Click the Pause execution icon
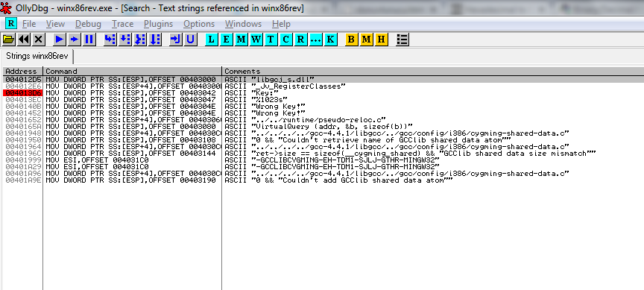Image resolution: width=644 pixels, height=290 pixels. 89,39
